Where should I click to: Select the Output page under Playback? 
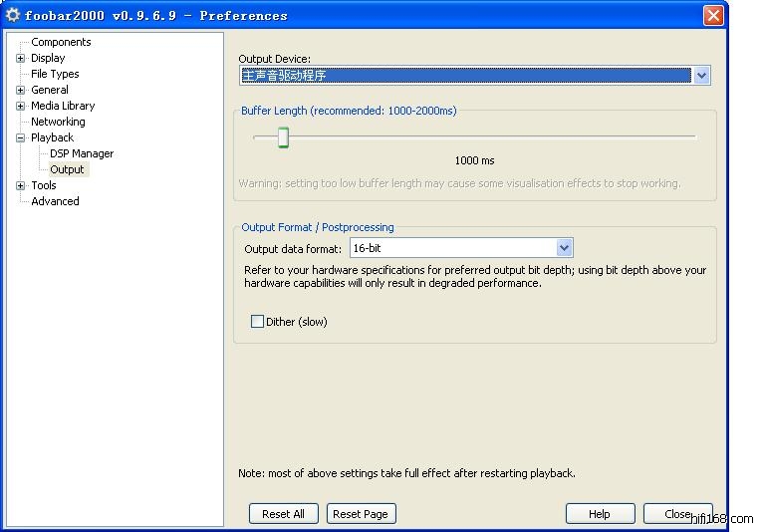(68, 169)
